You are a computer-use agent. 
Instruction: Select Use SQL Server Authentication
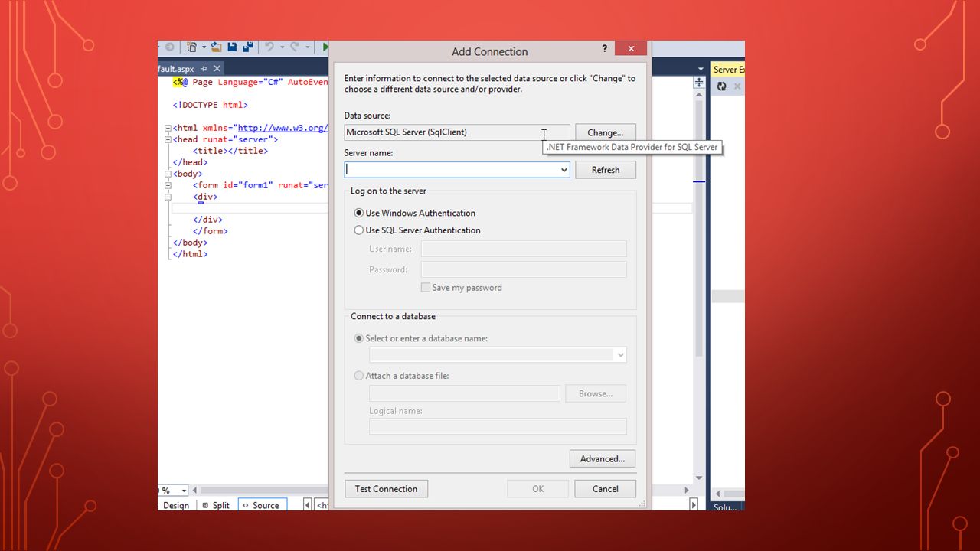tap(417, 230)
